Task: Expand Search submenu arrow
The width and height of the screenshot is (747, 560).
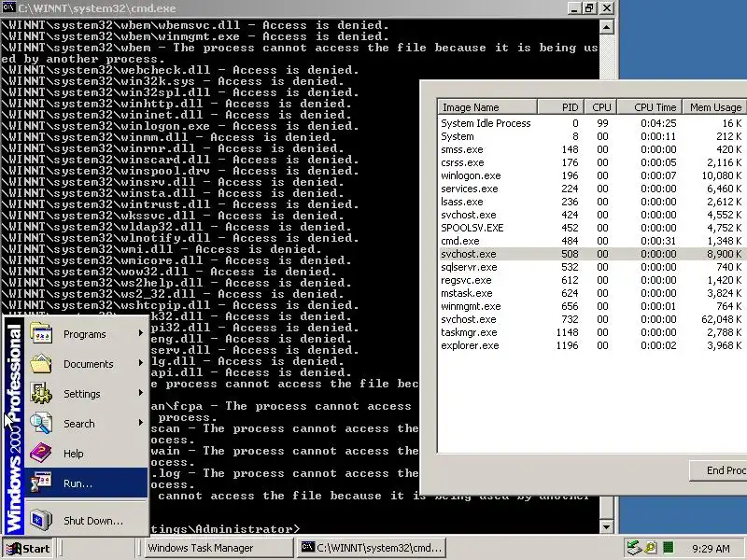Action: (141, 423)
